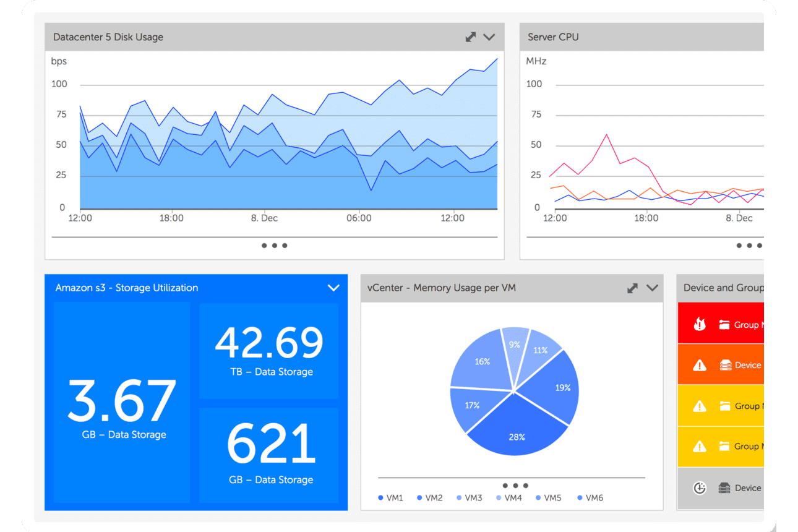Toggle VM1 series in the pie legend
798x532 pixels.
390,497
